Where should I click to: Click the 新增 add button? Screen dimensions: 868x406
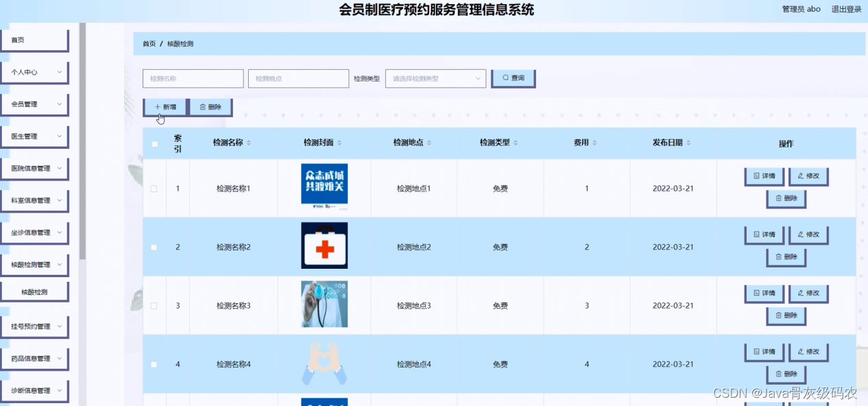pyautogui.click(x=165, y=107)
